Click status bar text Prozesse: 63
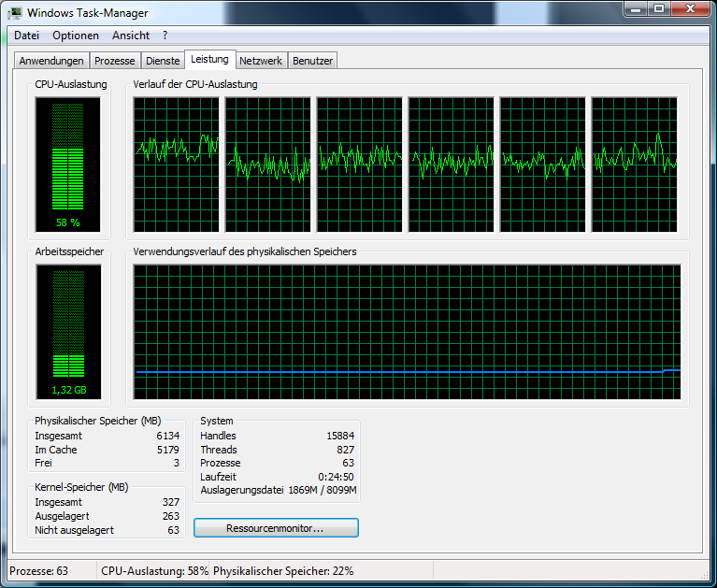The image size is (717, 588). (x=39, y=571)
